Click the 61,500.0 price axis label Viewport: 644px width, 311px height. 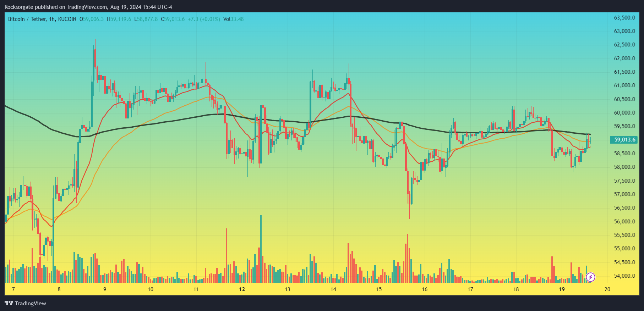click(x=624, y=72)
